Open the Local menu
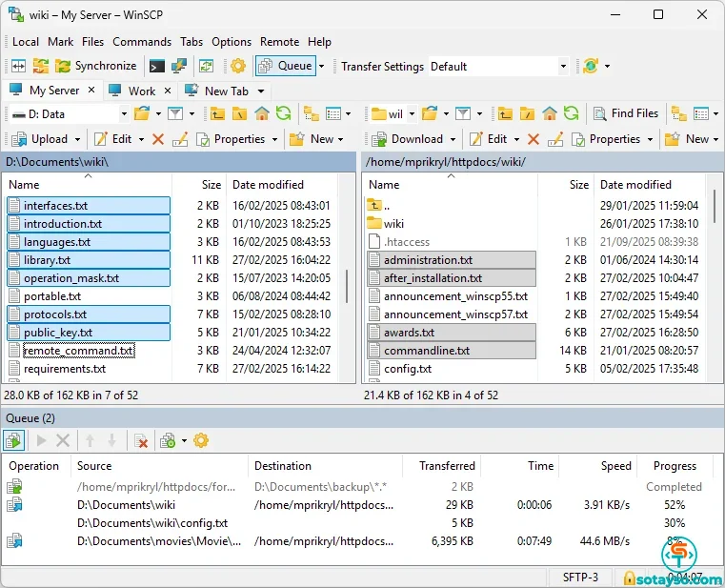 [x=26, y=42]
